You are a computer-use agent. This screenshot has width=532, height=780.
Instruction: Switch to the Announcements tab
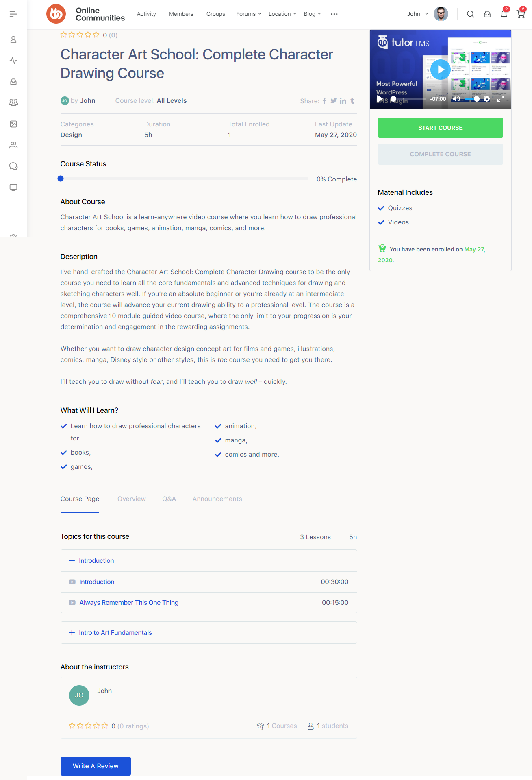pos(217,499)
